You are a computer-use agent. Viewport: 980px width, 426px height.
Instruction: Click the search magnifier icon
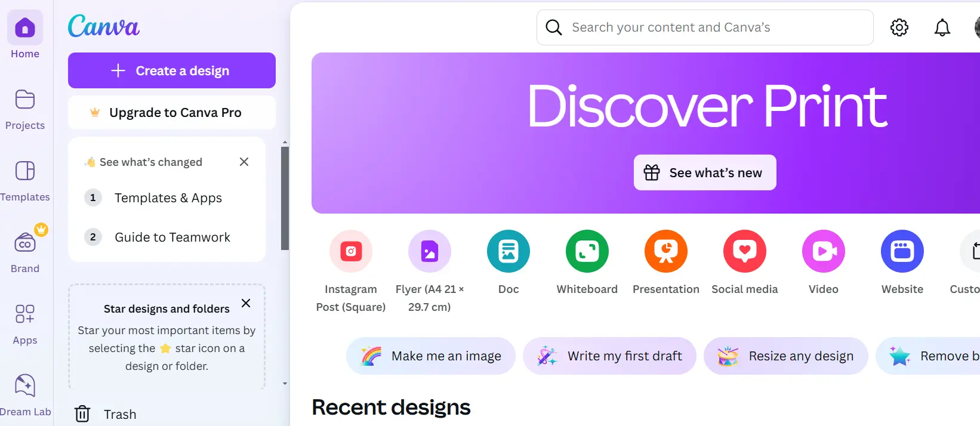point(554,27)
